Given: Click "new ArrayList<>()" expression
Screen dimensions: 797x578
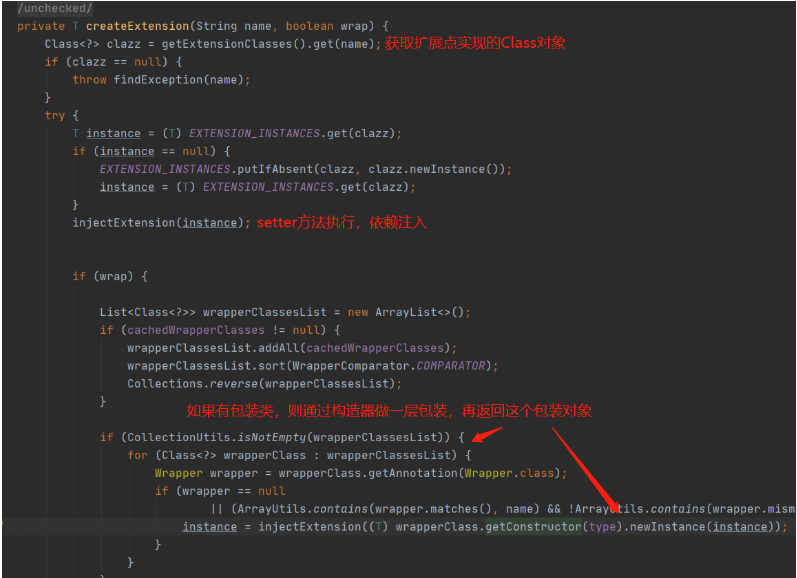Looking at the screenshot, I should point(406,312).
